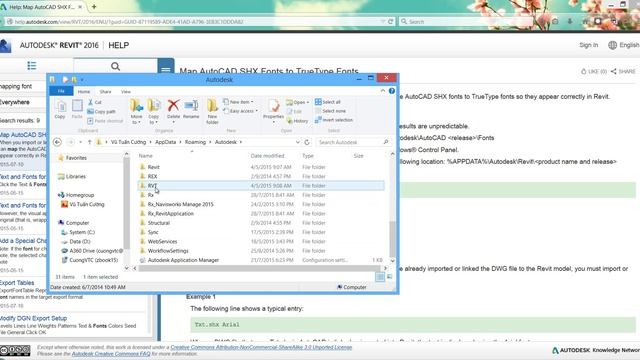
Task: Sort by Name column header
Action: (146, 156)
